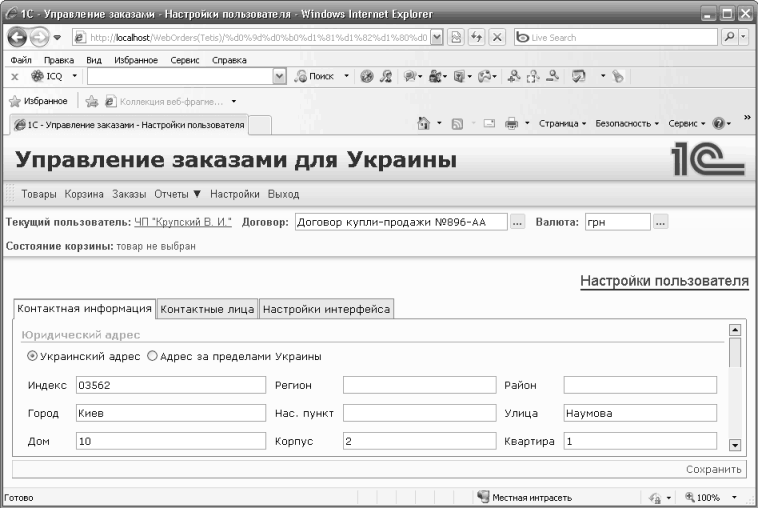Click the ICQ chat bubbles icon
This screenshot has width=758, height=508.
point(410,76)
